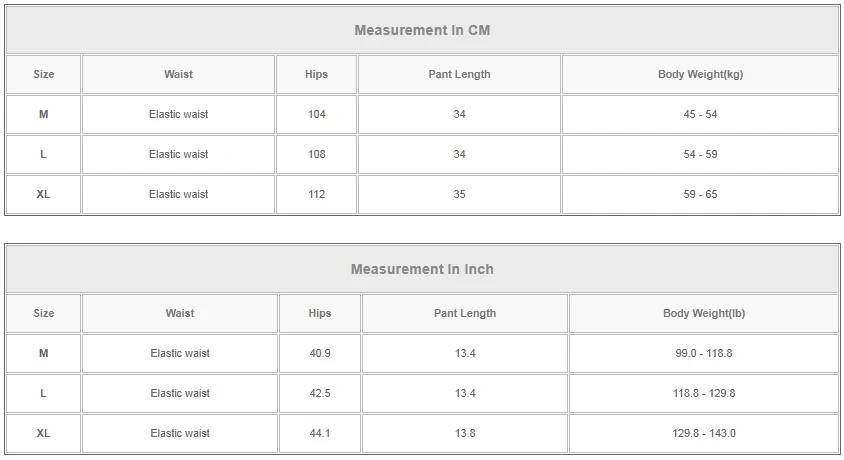This screenshot has height=460, width=844.
Task: Click the Measurement In Inch header
Action: click(422, 269)
